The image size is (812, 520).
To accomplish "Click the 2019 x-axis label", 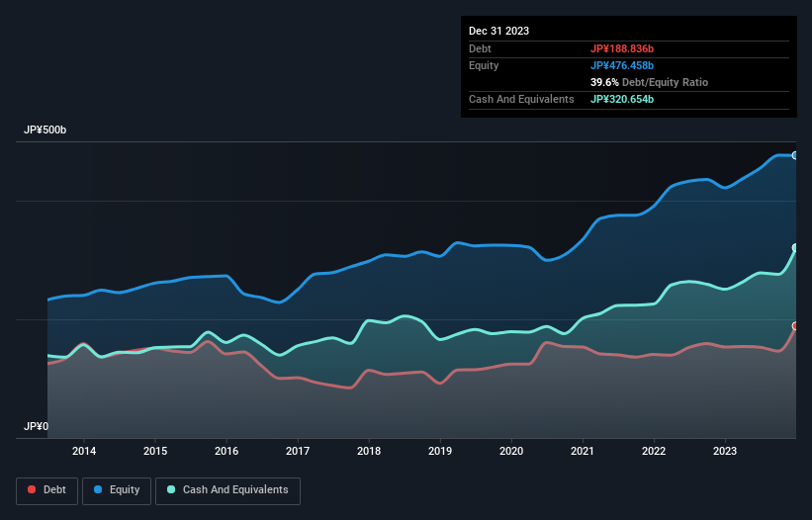I will point(440,451).
